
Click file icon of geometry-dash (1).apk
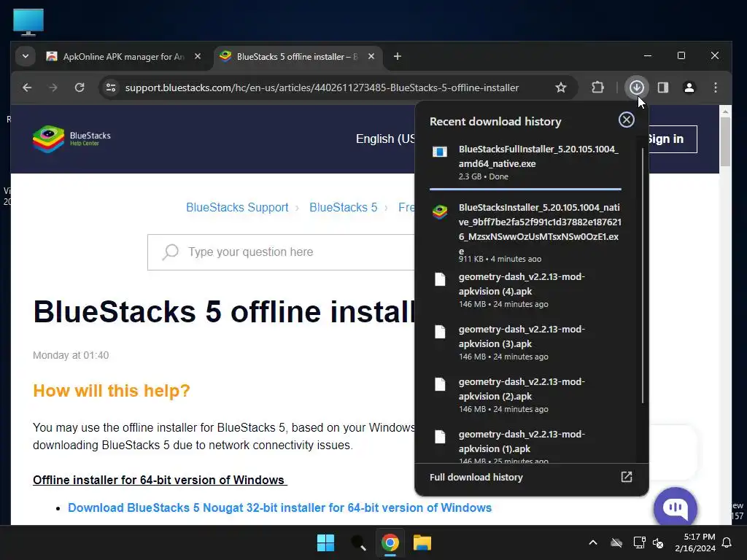click(x=440, y=437)
